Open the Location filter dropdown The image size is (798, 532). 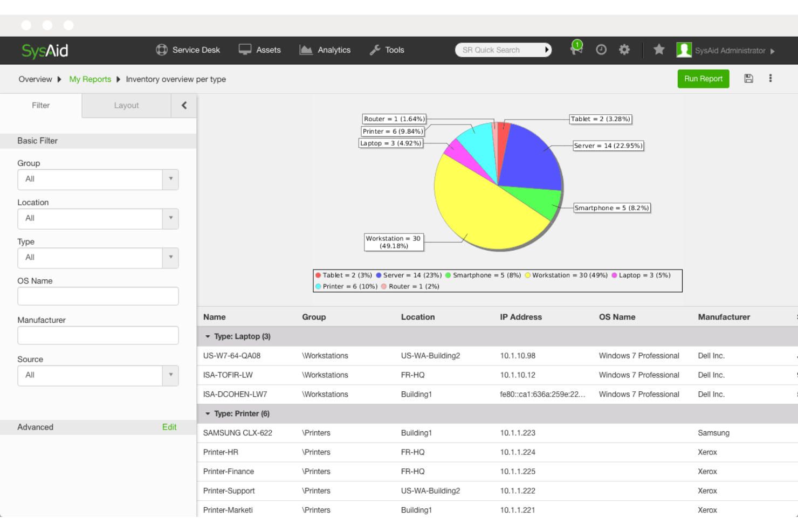coord(170,219)
